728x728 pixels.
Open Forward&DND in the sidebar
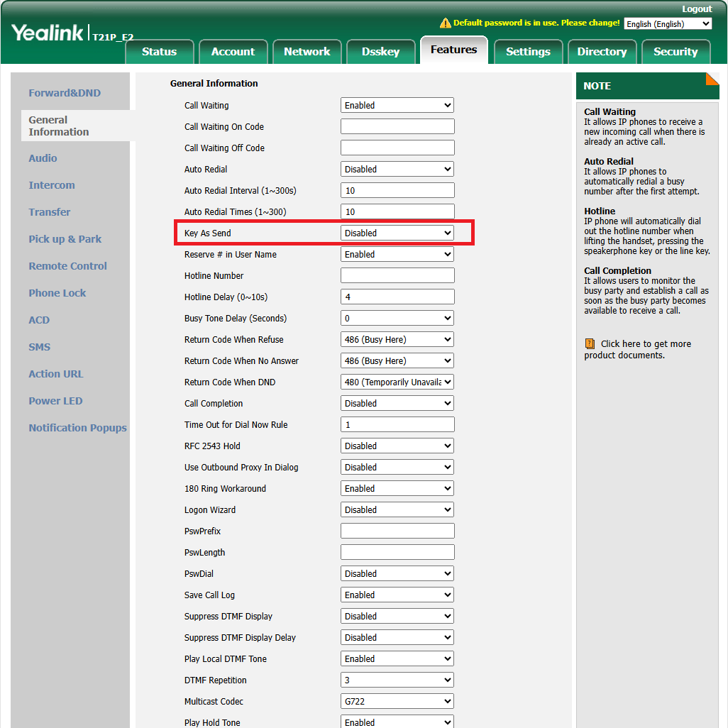[65, 93]
